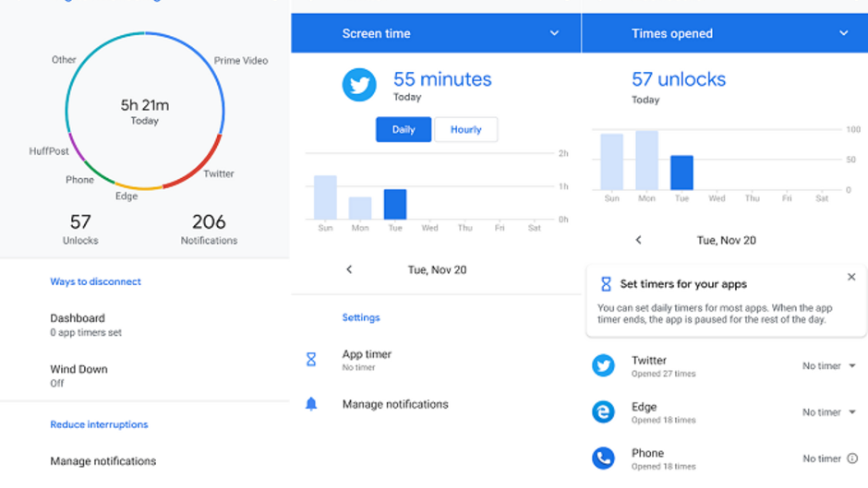Click the Phone icon in the app list
Screen dimensions: 868x488
(x=603, y=458)
